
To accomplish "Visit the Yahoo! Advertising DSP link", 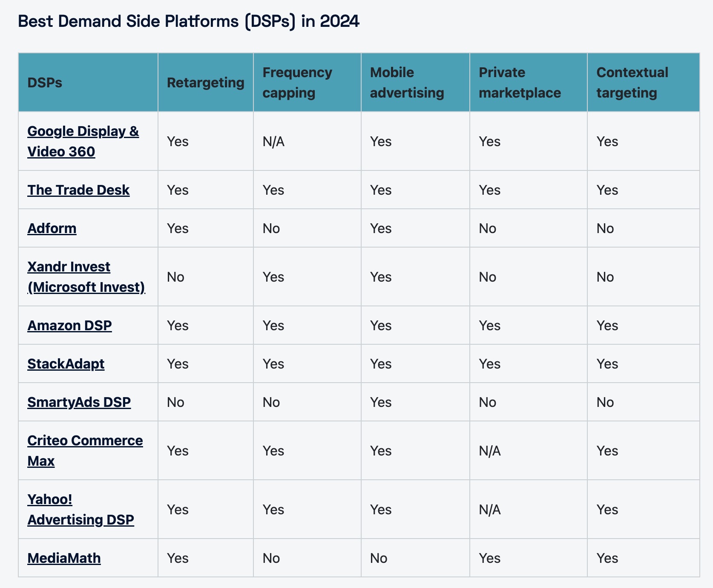I will (x=80, y=510).
